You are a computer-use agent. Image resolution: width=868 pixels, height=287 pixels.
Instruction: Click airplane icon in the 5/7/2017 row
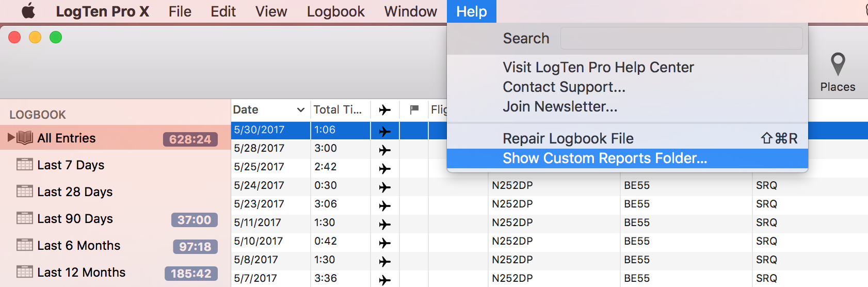(385, 280)
